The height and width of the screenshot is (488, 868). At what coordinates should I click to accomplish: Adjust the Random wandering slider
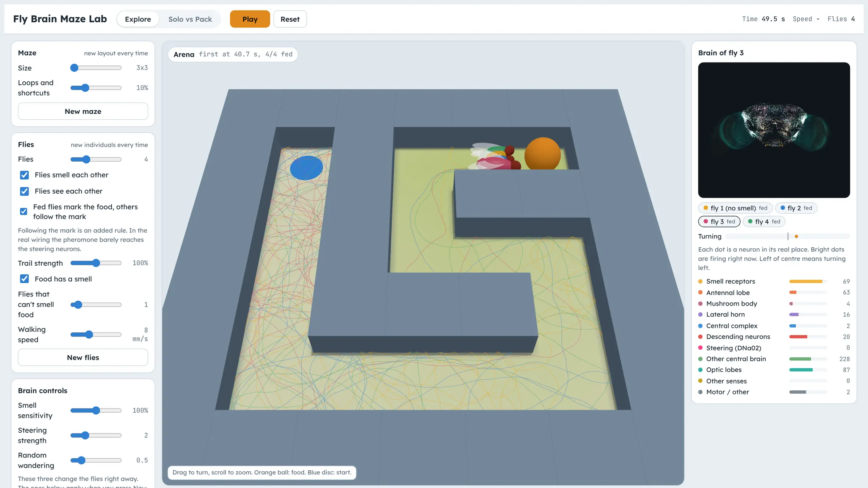coord(96,461)
